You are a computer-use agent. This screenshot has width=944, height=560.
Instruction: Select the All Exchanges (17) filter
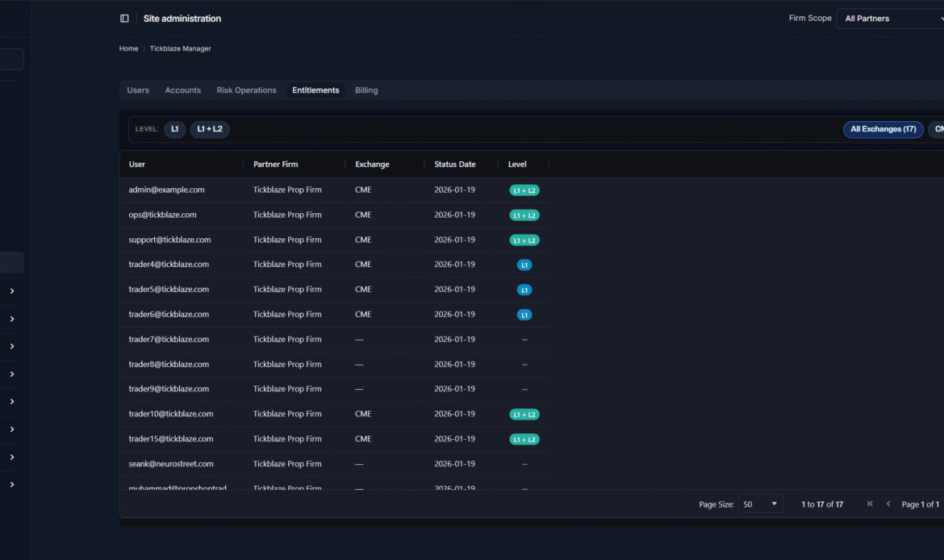pyautogui.click(x=883, y=129)
